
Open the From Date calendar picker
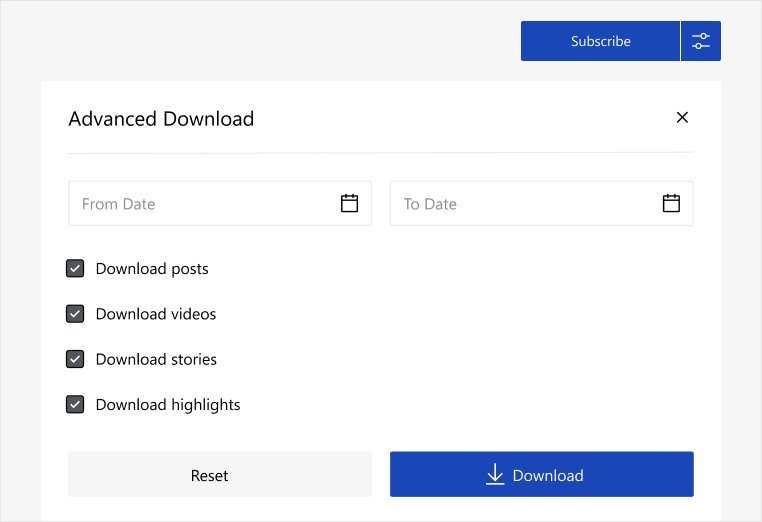(x=349, y=204)
